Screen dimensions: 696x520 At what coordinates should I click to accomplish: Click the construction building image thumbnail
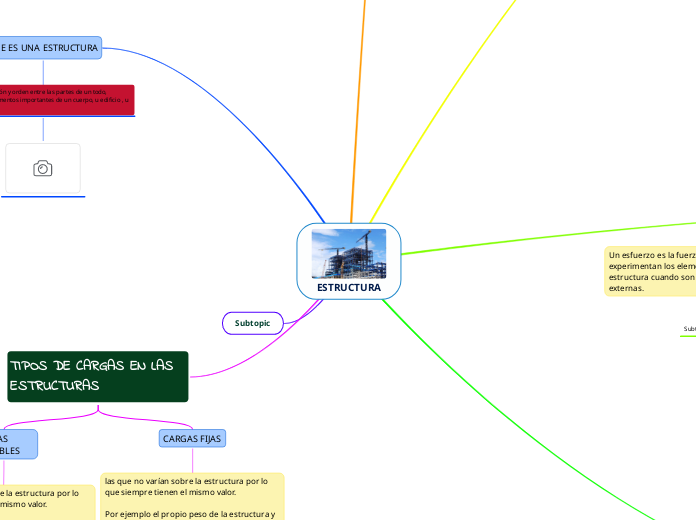pyautogui.click(x=349, y=254)
